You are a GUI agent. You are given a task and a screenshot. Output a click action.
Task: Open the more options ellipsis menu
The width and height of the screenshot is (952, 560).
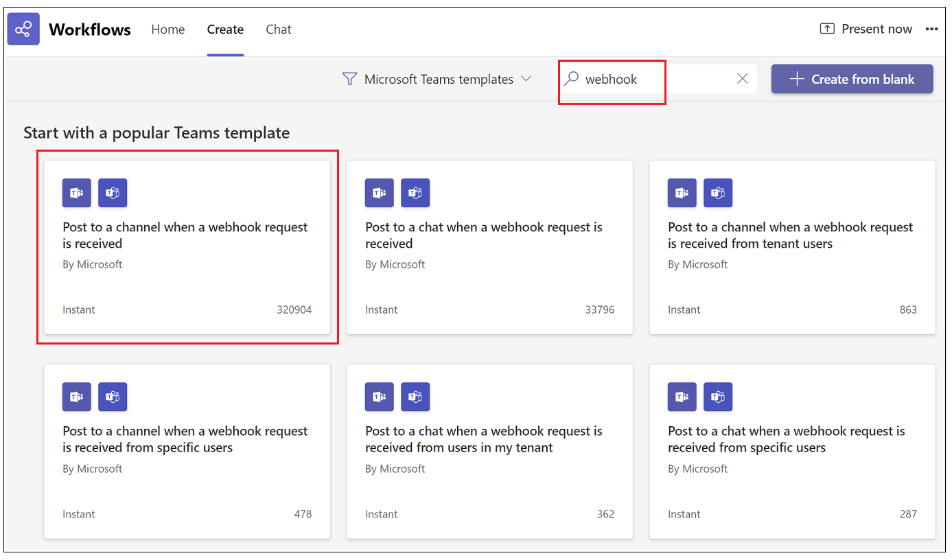(931, 29)
